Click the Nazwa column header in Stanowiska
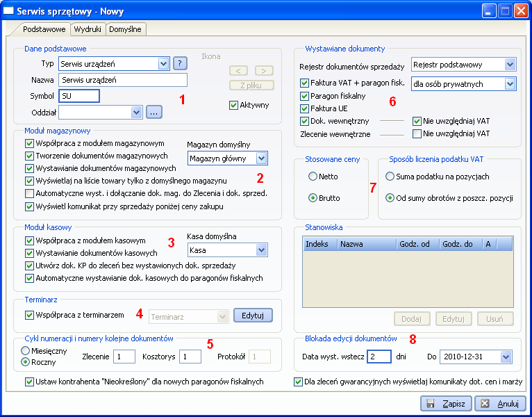532x417 pixels. pos(367,244)
